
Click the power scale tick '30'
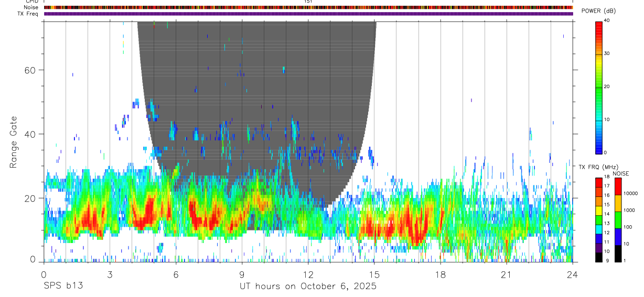[607, 54]
